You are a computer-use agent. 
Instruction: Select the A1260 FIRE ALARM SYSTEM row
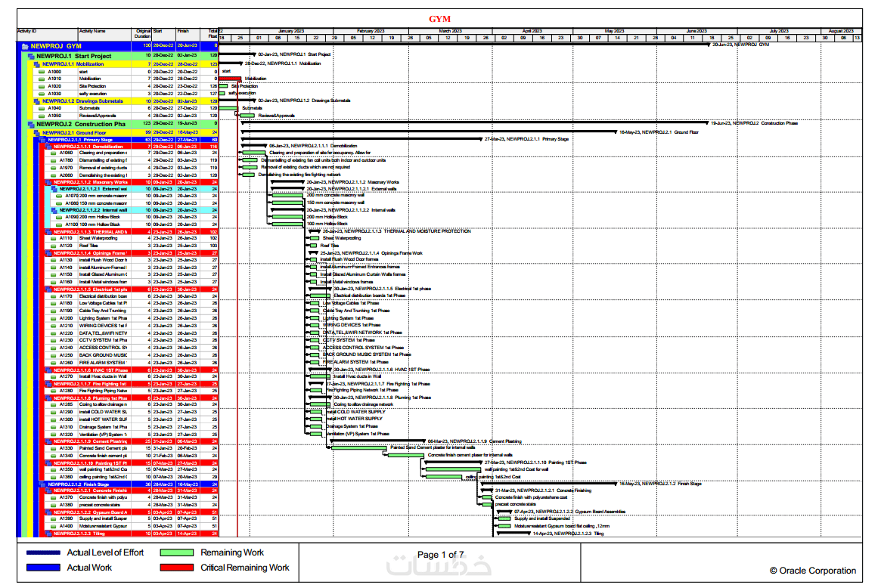131,363
